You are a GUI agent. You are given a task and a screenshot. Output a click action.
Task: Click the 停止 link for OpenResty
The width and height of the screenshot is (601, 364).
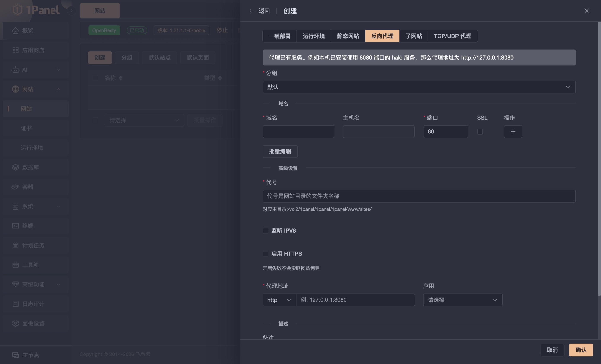(x=222, y=30)
